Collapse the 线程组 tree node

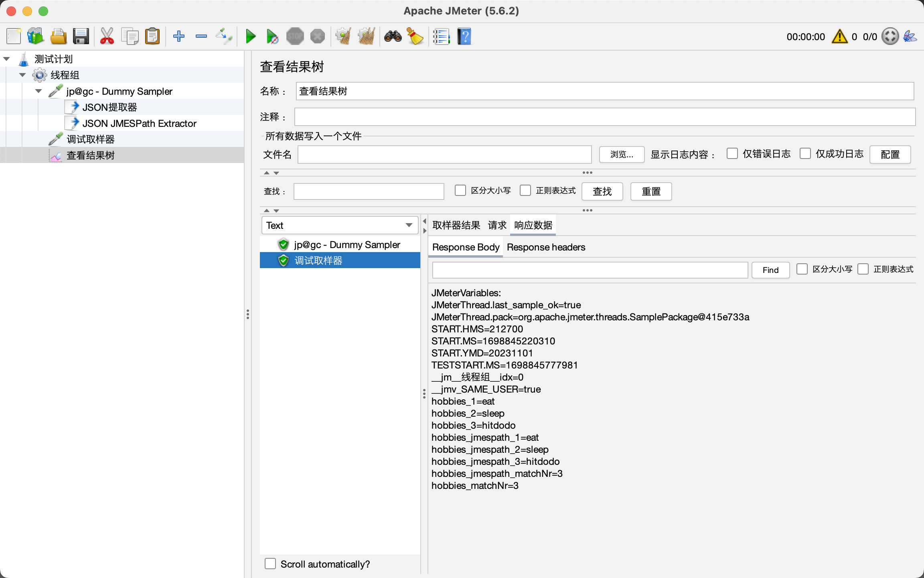point(22,75)
